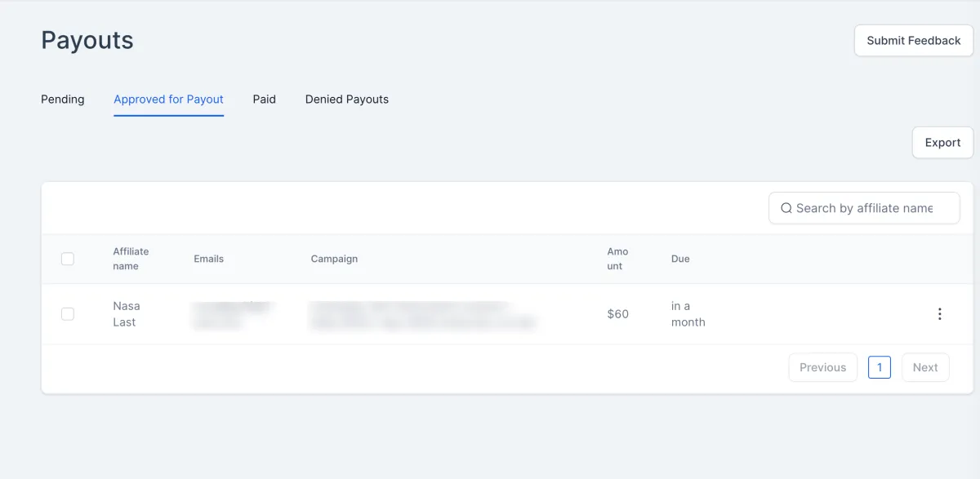980x479 pixels.
Task: Click the Previous pagination button
Action: click(822, 367)
